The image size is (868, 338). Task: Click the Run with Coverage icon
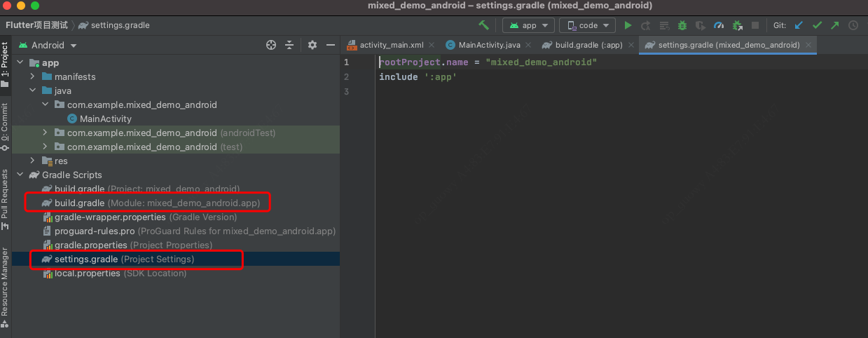click(x=700, y=25)
